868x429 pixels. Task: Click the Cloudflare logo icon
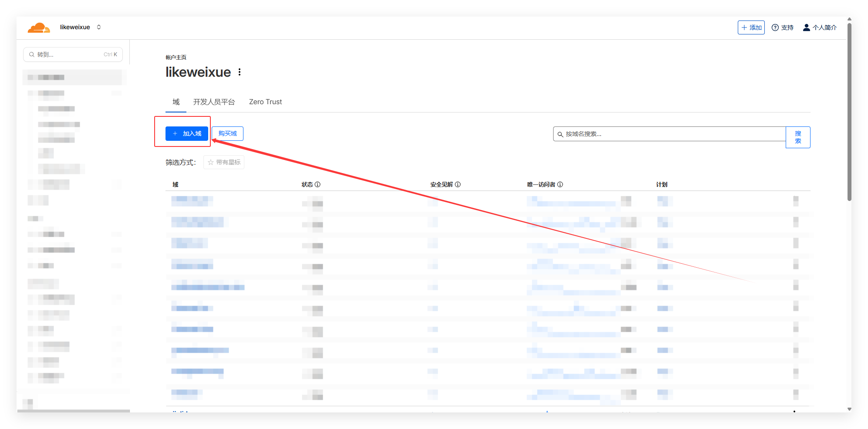coord(39,27)
